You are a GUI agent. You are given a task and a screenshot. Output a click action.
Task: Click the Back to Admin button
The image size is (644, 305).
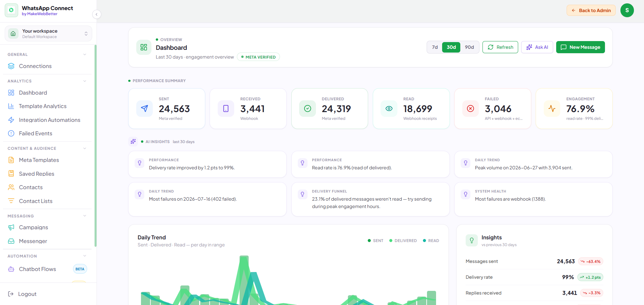[x=591, y=10]
